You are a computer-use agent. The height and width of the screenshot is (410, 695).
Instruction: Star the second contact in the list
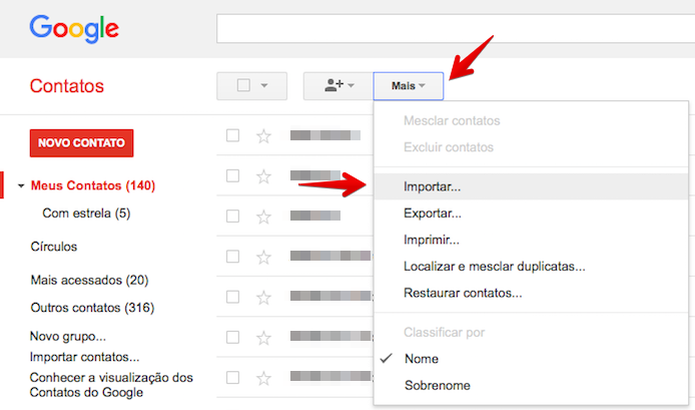point(264,176)
